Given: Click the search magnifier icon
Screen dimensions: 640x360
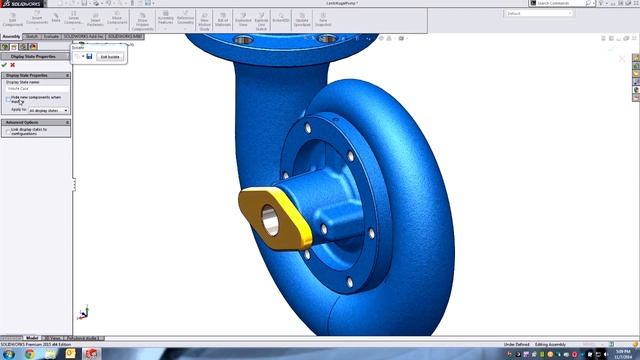Looking at the screenshot, I should tap(588, 3).
